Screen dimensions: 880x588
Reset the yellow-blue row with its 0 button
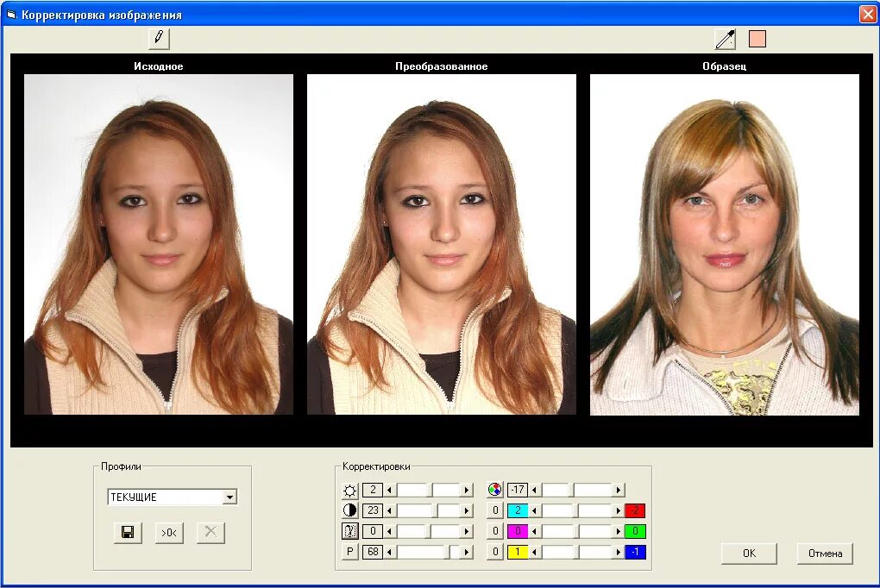tap(495, 552)
